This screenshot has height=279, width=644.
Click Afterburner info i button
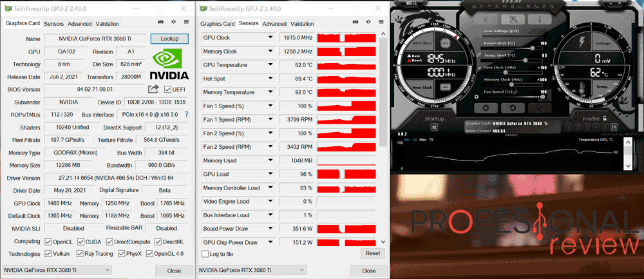click(x=540, y=20)
